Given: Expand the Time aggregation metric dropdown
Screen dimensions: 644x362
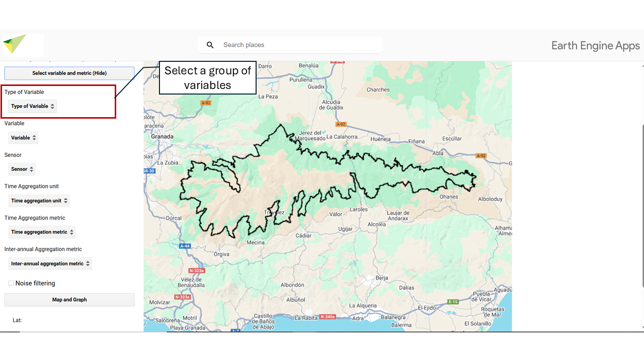Looking at the screenshot, I should [x=42, y=232].
